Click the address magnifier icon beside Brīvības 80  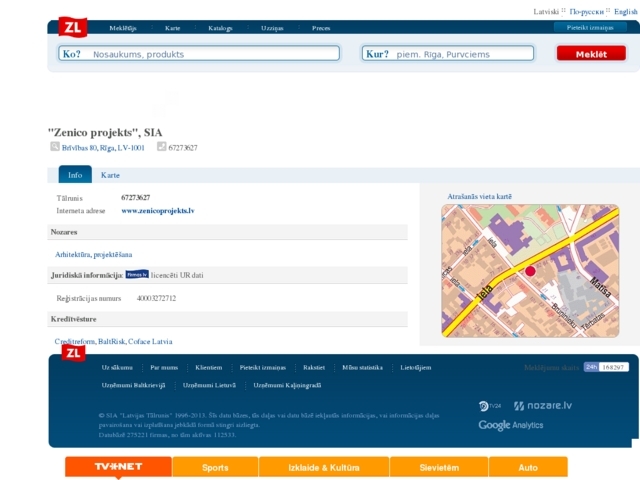tap(55, 147)
